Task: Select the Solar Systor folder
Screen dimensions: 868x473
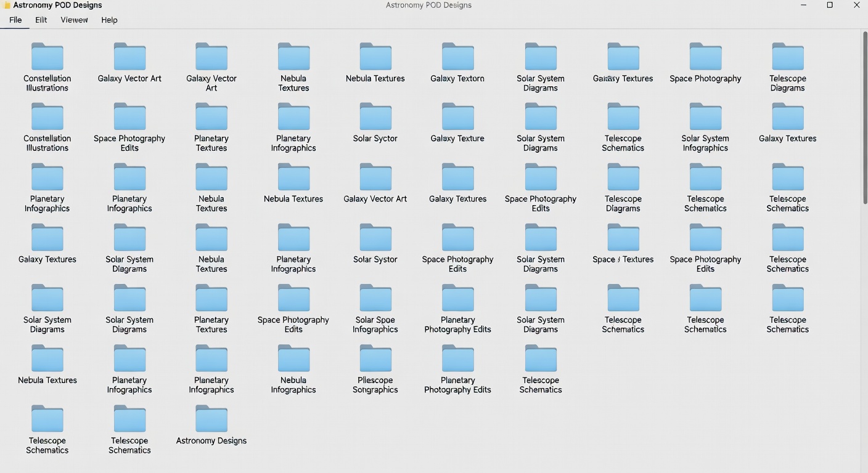Action: (x=375, y=243)
